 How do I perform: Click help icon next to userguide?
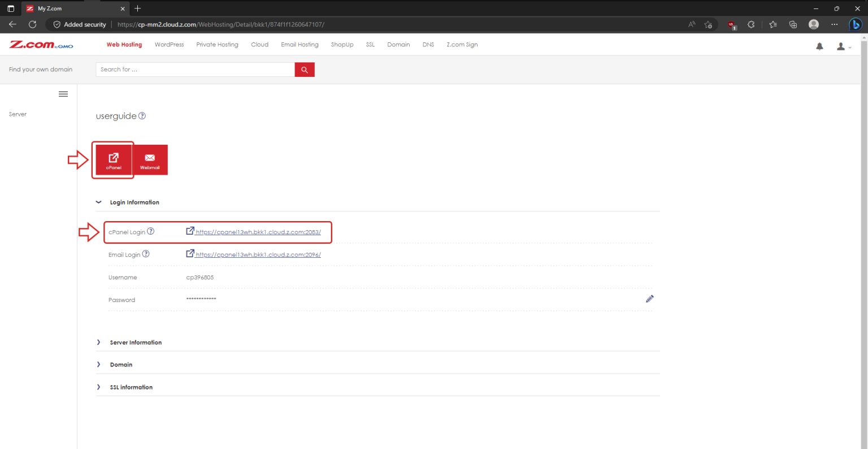point(142,116)
